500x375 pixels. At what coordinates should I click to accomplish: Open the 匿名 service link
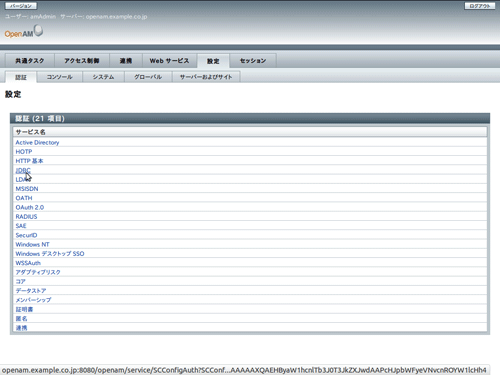point(21,319)
